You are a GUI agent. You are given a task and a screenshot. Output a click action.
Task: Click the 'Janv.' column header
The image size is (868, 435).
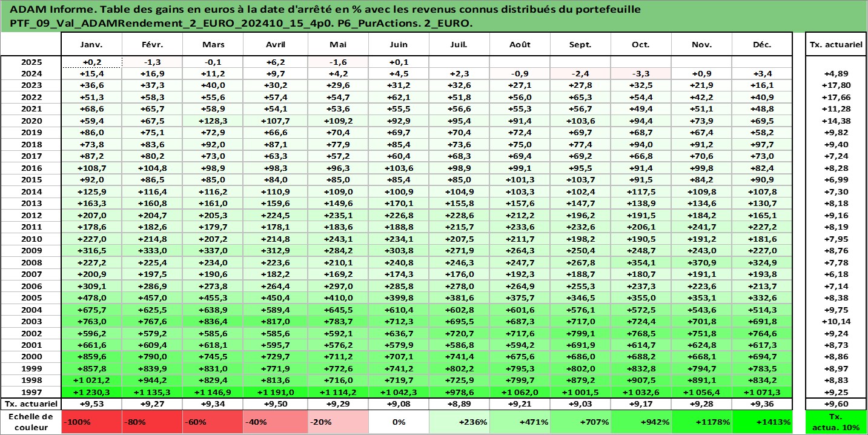pos(91,45)
